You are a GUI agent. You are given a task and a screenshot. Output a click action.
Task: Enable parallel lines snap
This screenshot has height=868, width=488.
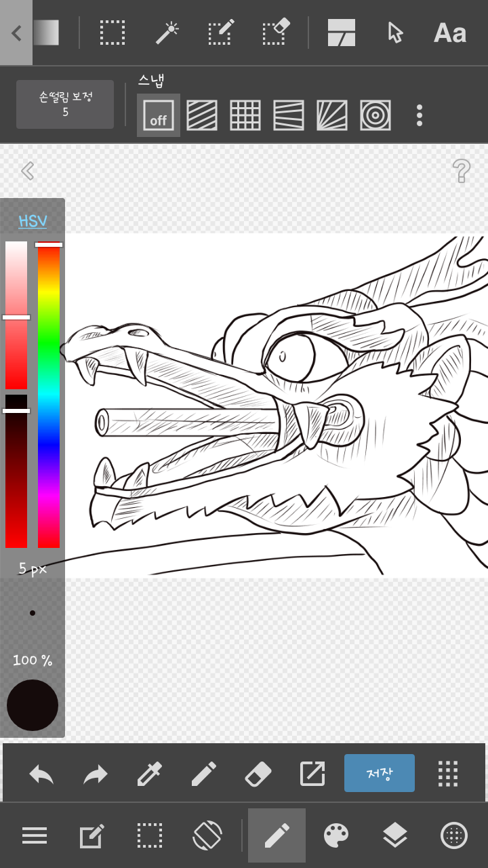tap(202, 115)
